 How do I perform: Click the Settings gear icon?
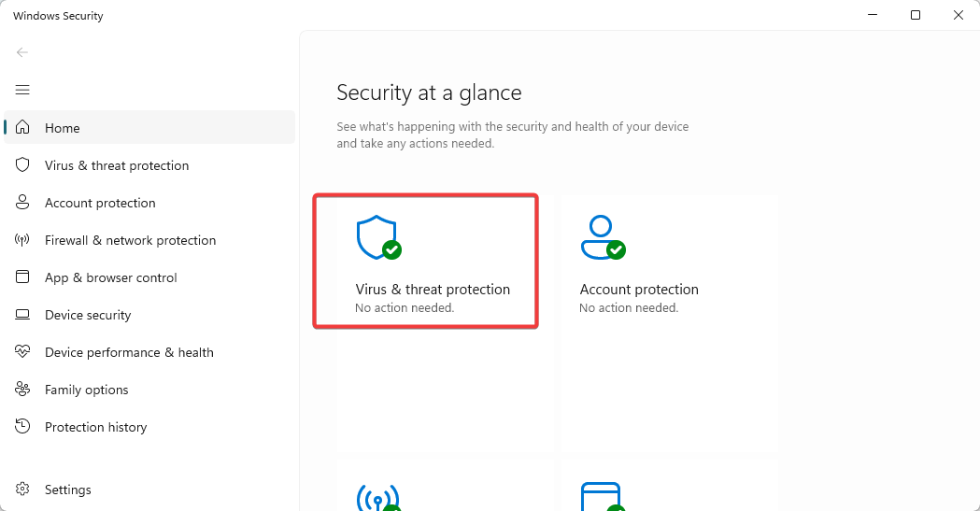click(x=22, y=490)
